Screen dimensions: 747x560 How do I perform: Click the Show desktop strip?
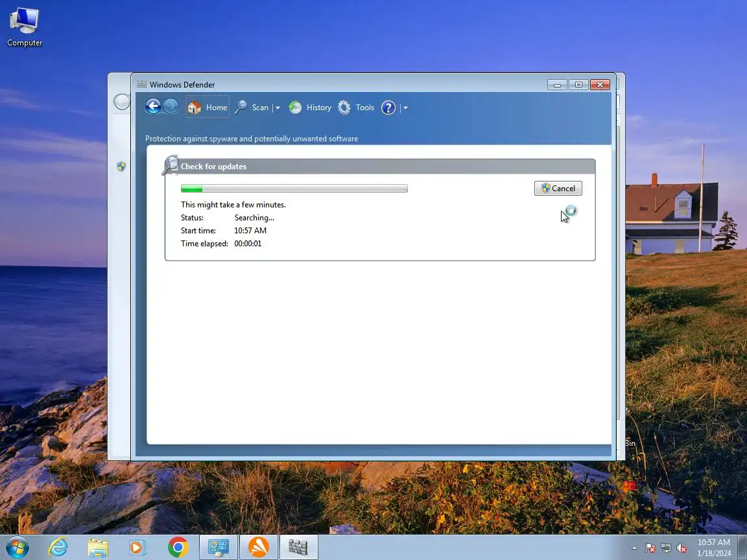(742, 547)
